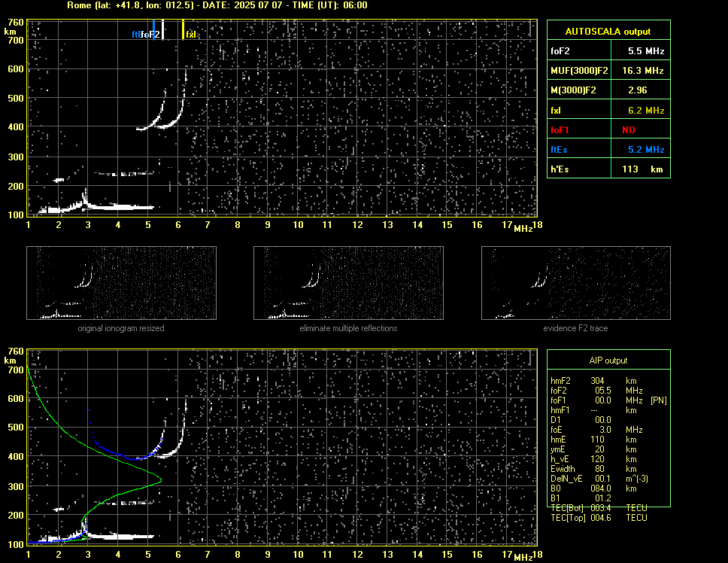Click the white F2 trace near 400 km in top ionogram
Image resolution: width=728 pixels, height=563 pixels.
pyautogui.click(x=165, y=125)
